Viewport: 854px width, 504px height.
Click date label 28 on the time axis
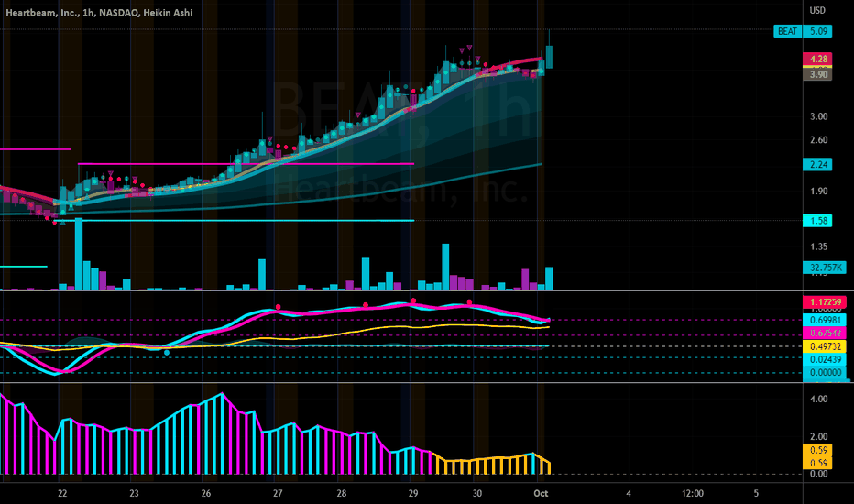pos(342,493)
